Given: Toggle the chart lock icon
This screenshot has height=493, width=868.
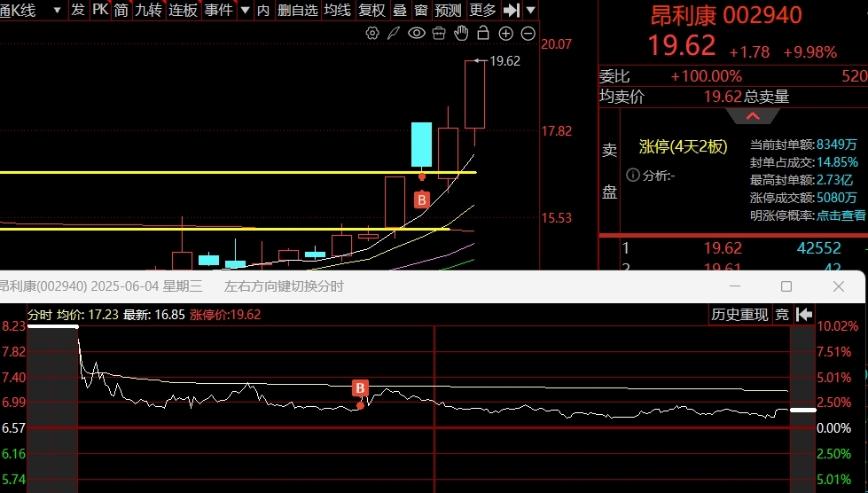Looking at the screenshot, I should [483, 33].
